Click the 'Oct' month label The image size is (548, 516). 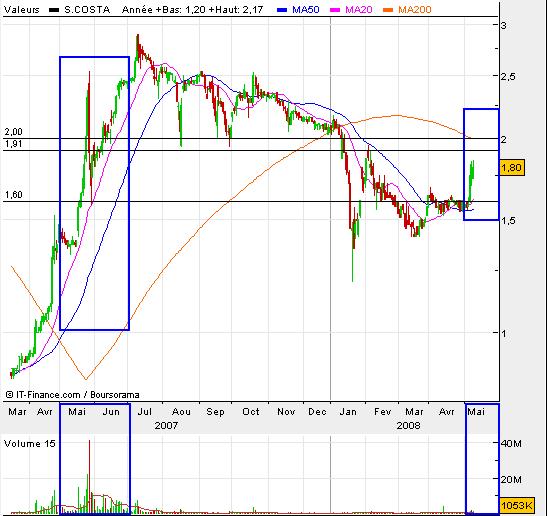point(251,412)
